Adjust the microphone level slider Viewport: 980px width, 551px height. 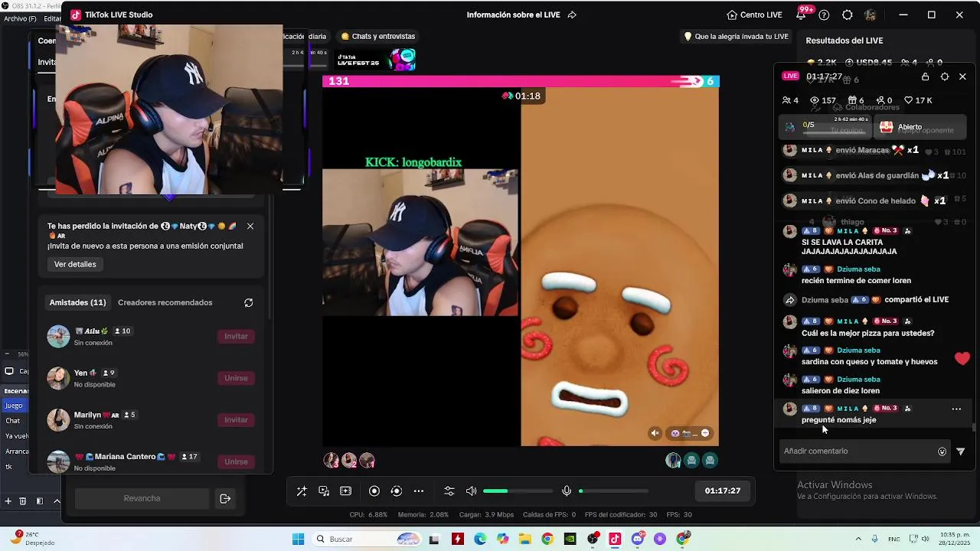[613, 491]
